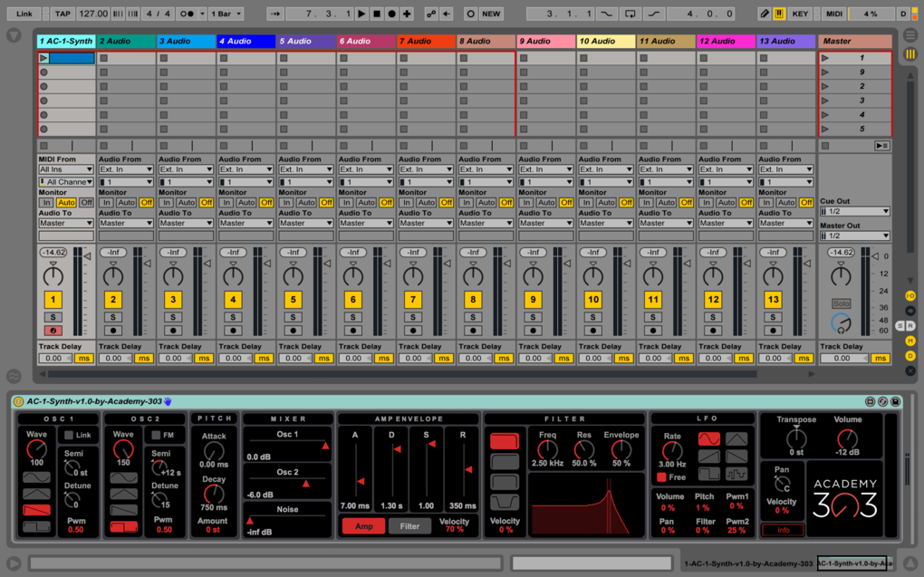This screenshot has width=924, height=577.
Task: Open the 1 Bar quantization menu
Action: [226, 14]
